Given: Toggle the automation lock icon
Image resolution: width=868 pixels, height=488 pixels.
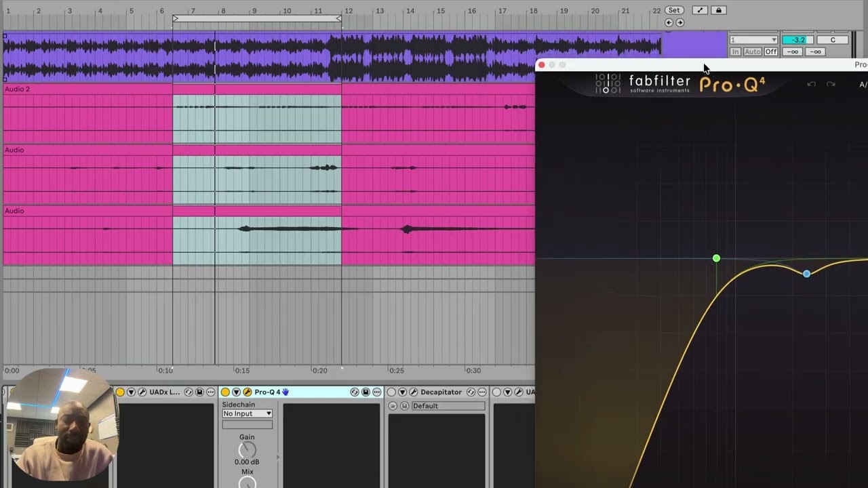Looking at the screenshot, I should [x=719, y=10].
